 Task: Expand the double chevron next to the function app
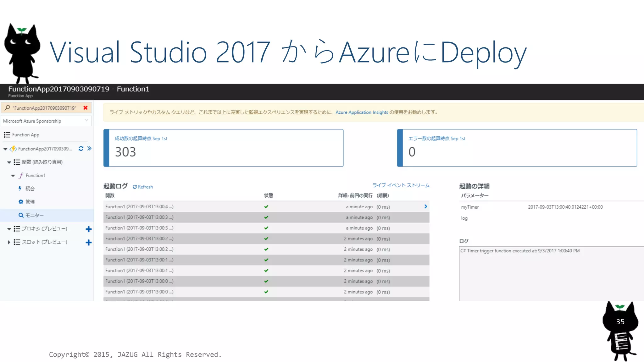89,148
